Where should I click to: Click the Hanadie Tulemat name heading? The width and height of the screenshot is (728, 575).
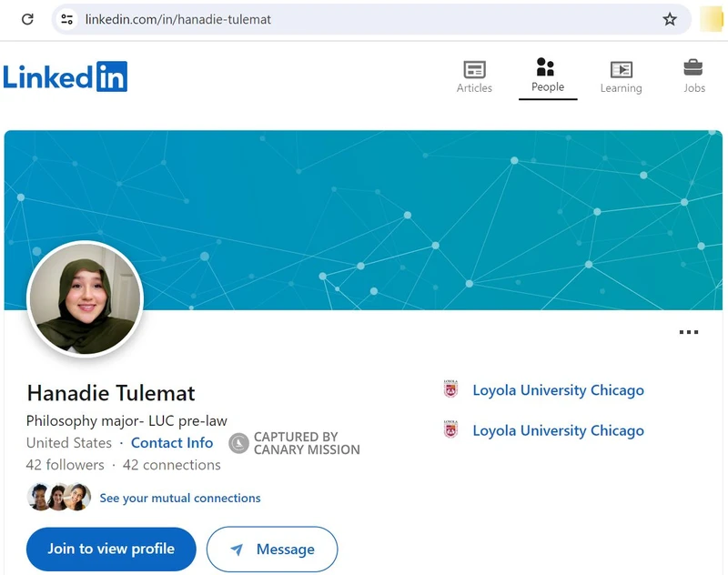[111, 393]
